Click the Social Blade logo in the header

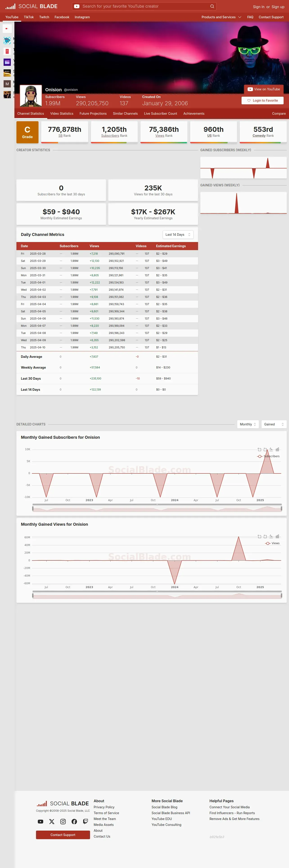point(31,6)
